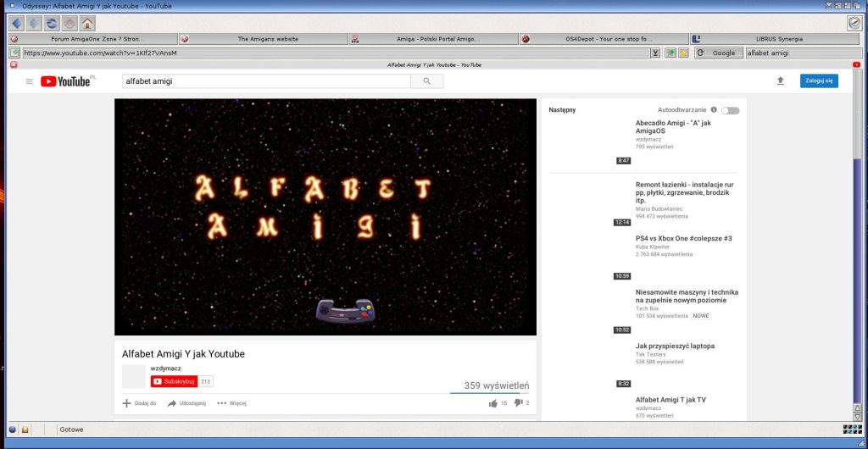Click the page vertical scrollbar
The width and height of the screenshot is (868, 449).
tap(857, 238)
